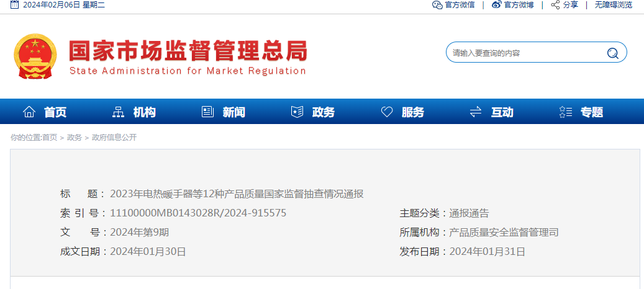Click the national emblem logo
Image resolution: width=644 pixels, height=289 pixels.
click(x=35, y=56)
